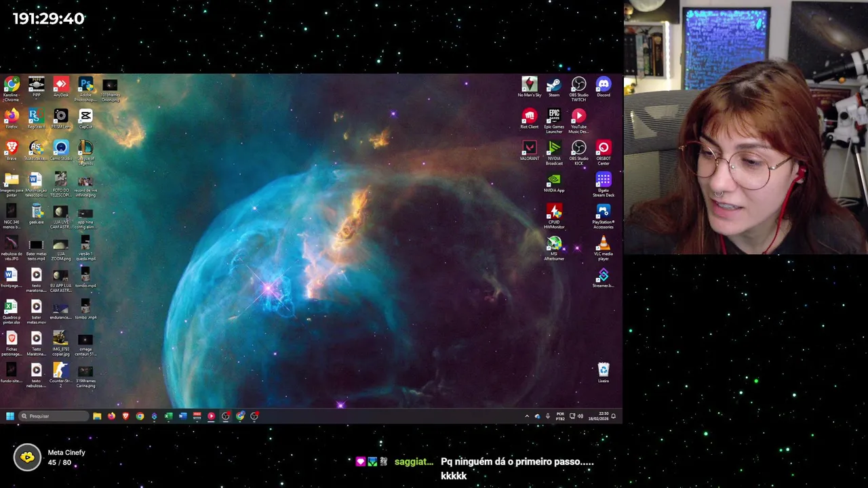Select 'FOTO DO TELESCOPI...' image thumbnail
This screenshot has width=868, height=488.
[61, 184]
